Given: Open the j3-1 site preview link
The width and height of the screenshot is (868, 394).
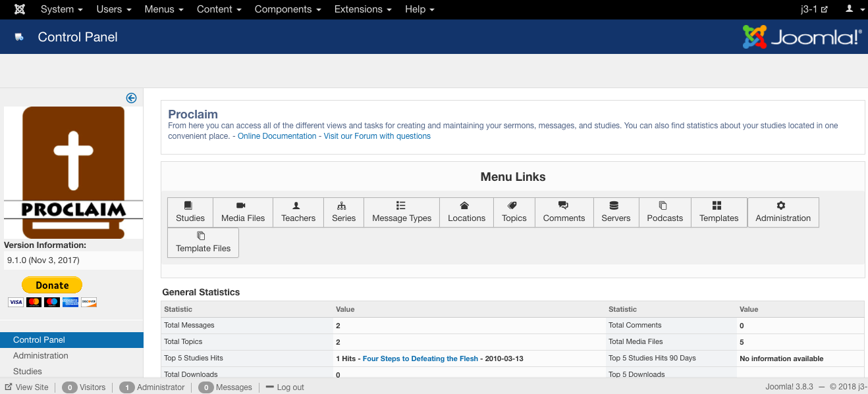Looking at the screenshot, I should [814, 9].
